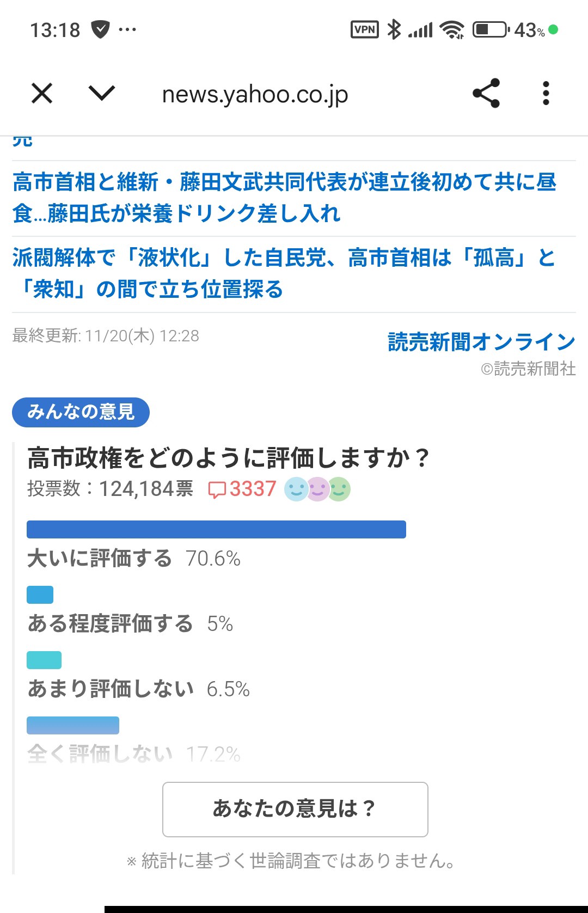
Task: Open article about 高市首相と維新・藤田文武共同代表
Action: click(284, 198)
